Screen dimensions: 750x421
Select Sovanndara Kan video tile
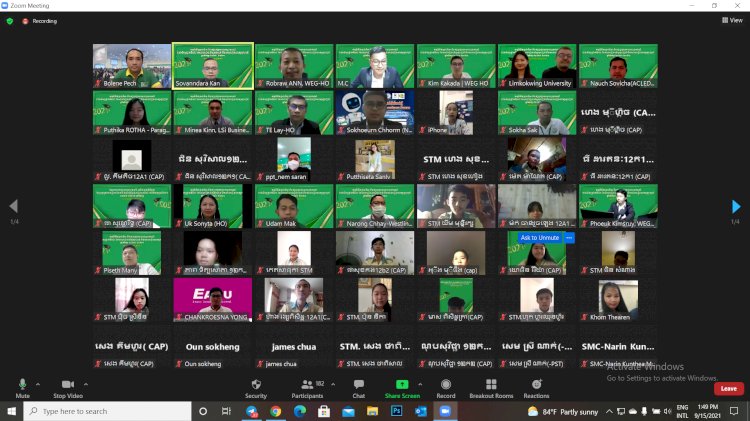tap(213, 66)
